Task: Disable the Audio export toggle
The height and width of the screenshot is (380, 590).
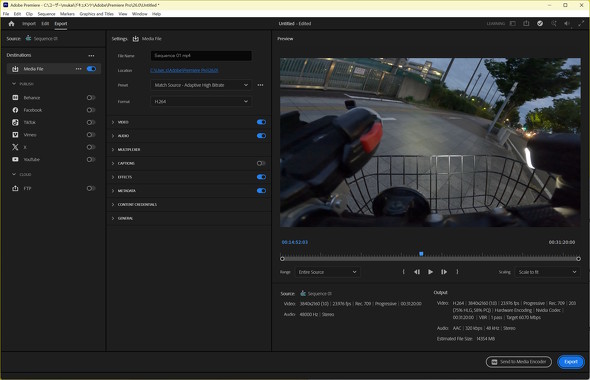Action: click(261, 135)
